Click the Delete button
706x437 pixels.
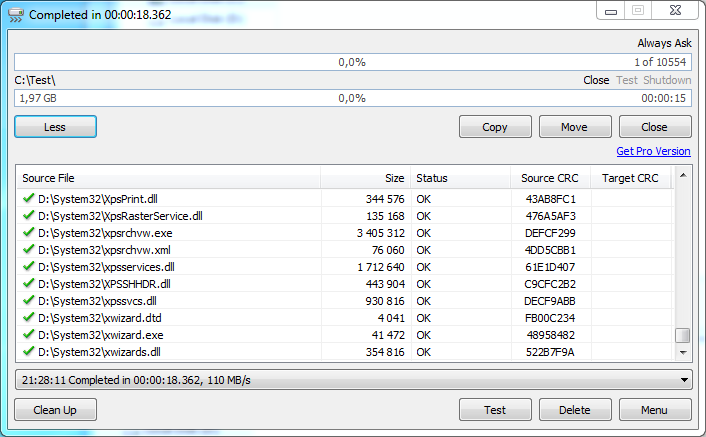[575, 410]
